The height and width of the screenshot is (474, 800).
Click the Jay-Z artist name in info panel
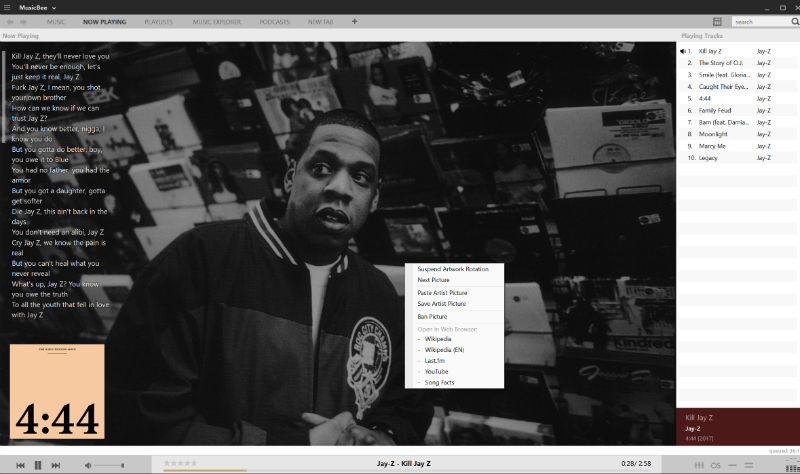coord(693,429)
